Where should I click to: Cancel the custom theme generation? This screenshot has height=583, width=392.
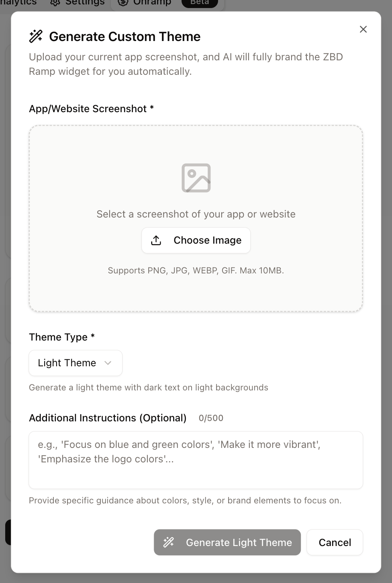click(x=335, y=542)
